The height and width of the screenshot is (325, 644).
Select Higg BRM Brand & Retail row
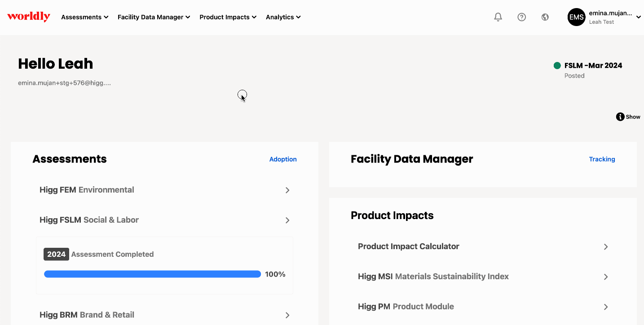coord(165,315)
